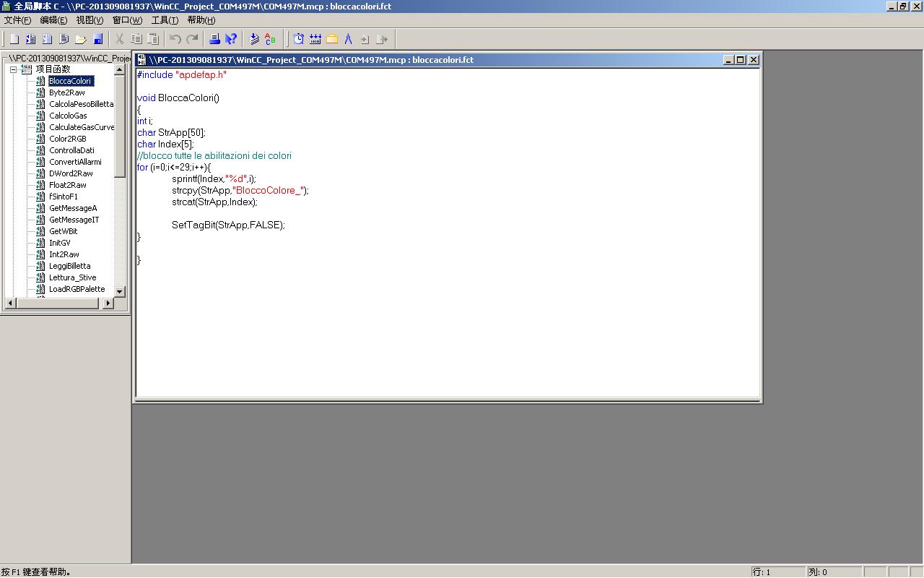This screenshot has width=924, height=578.
Task: Activate the What's This help pointer
Action: click(x=231, y=39)
